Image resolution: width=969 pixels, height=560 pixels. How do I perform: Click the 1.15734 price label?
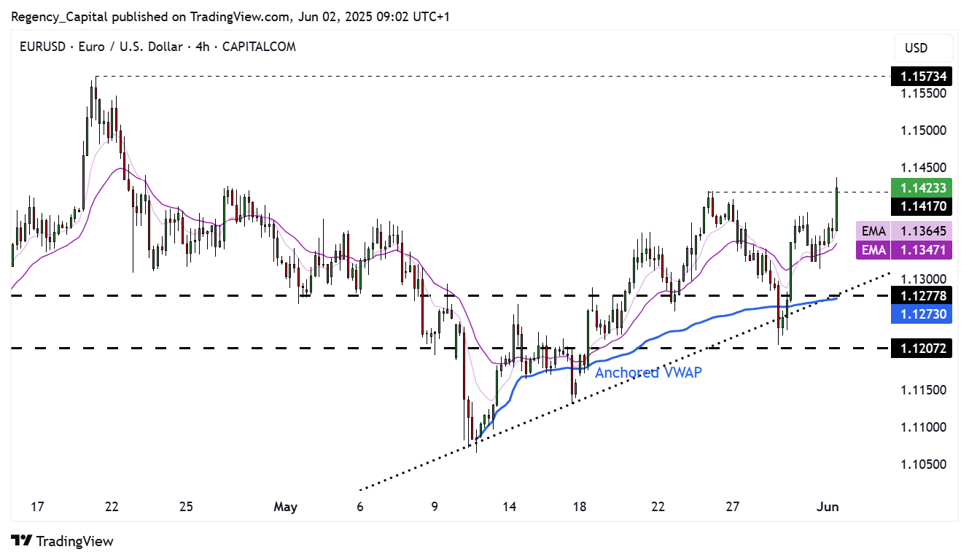click(923, 76)
